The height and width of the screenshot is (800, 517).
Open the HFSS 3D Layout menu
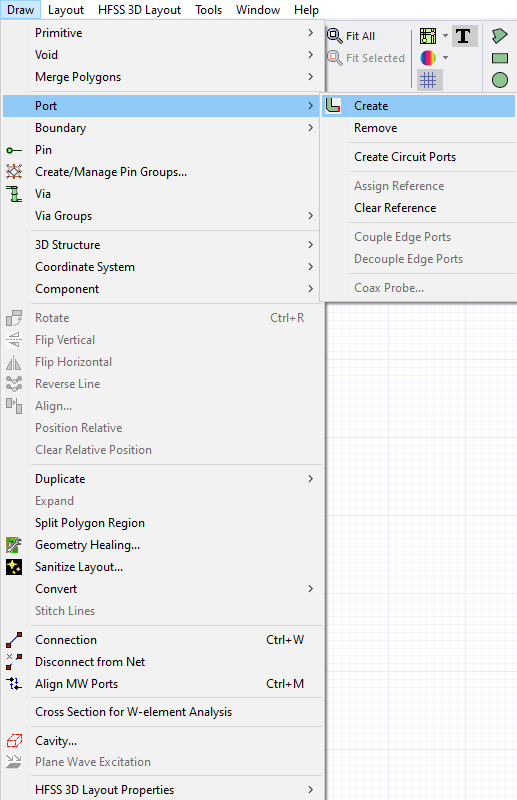[139, 10]
